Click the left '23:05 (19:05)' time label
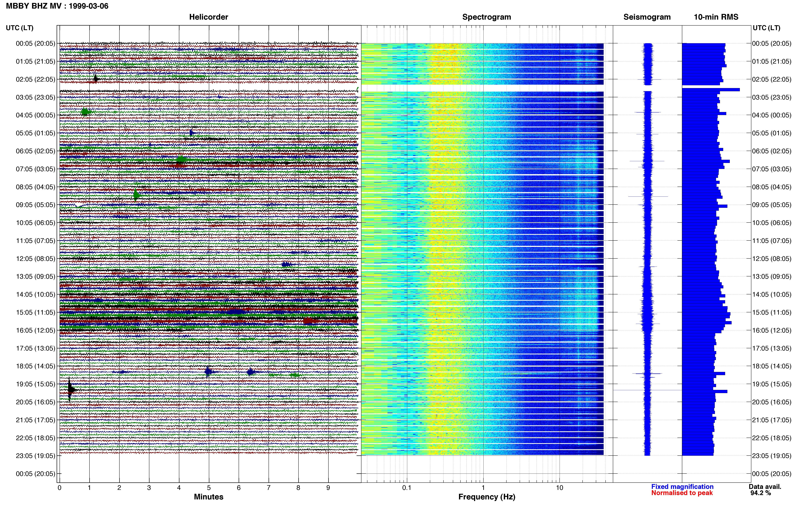812x508 pixels. tap(35, 456)
